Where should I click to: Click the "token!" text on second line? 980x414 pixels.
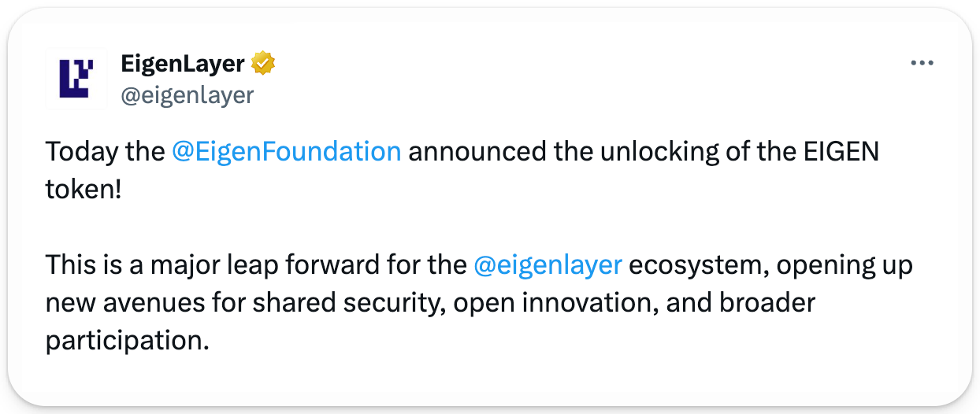point(84,190)
